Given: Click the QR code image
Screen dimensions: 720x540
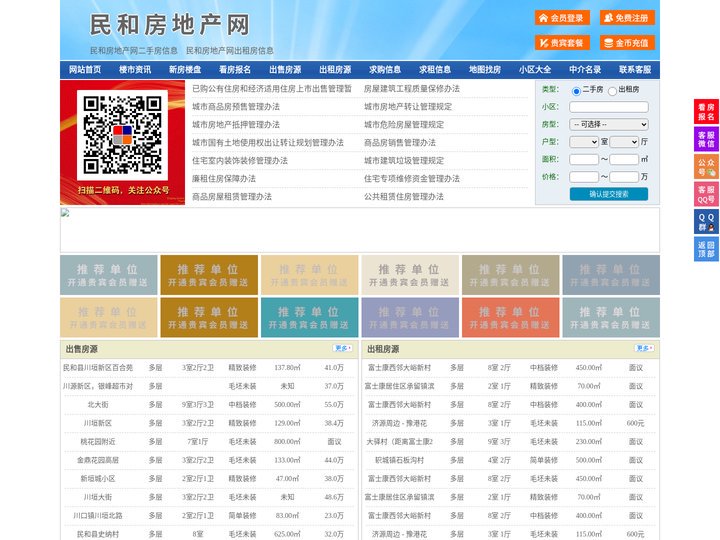Looking at the screenshot, I should click(122, 135).
